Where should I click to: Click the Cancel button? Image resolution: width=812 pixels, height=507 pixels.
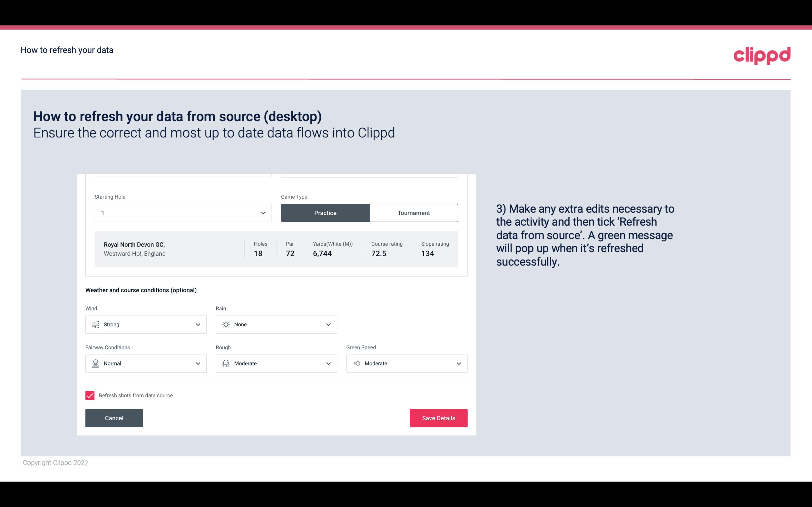[114, 418]
